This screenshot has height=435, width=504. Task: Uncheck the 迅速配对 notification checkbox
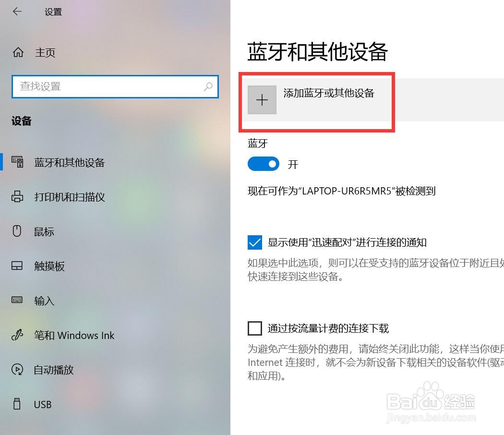click(254, 242)
